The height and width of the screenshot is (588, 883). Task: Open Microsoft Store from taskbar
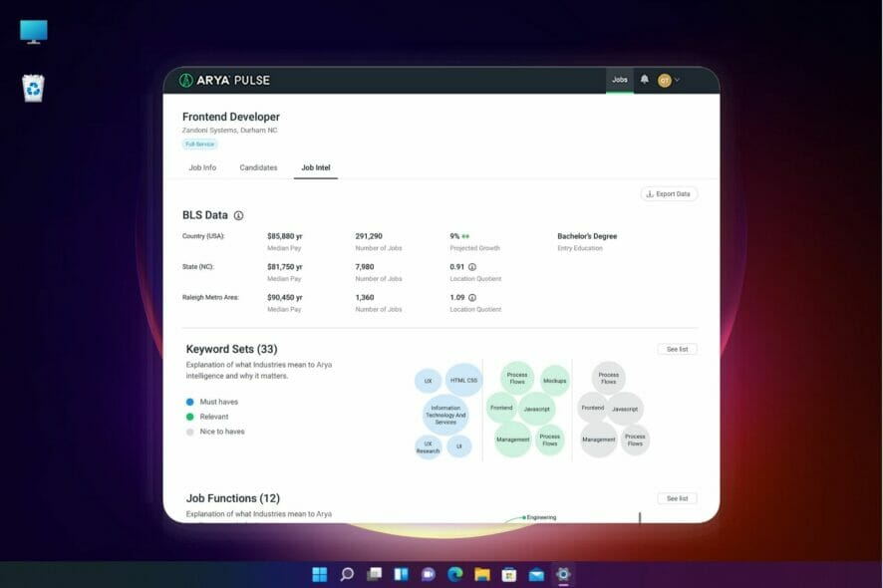click(509, 574)
